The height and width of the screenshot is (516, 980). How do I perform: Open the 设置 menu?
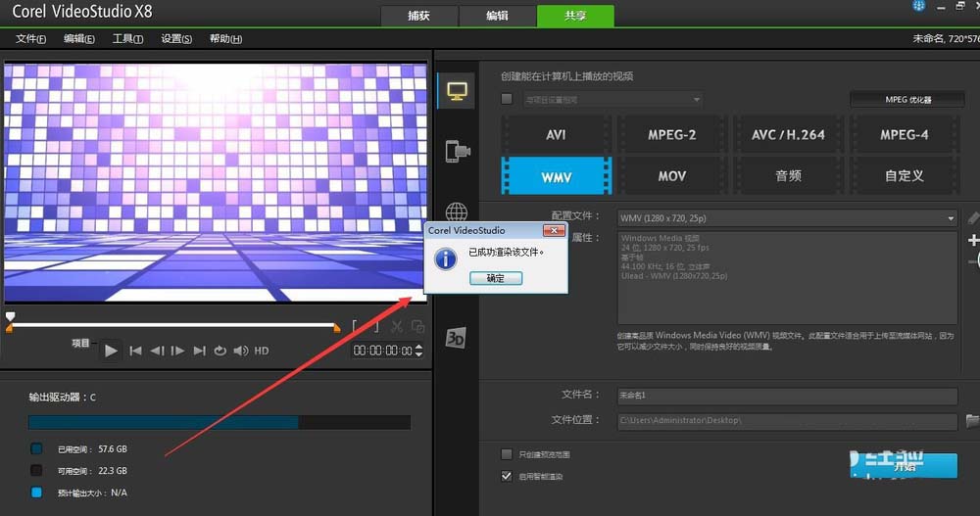(176, 39)
